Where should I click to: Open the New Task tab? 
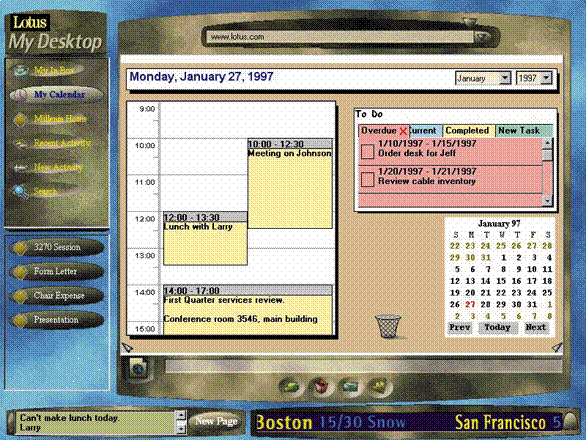click(x=523, y=130)
